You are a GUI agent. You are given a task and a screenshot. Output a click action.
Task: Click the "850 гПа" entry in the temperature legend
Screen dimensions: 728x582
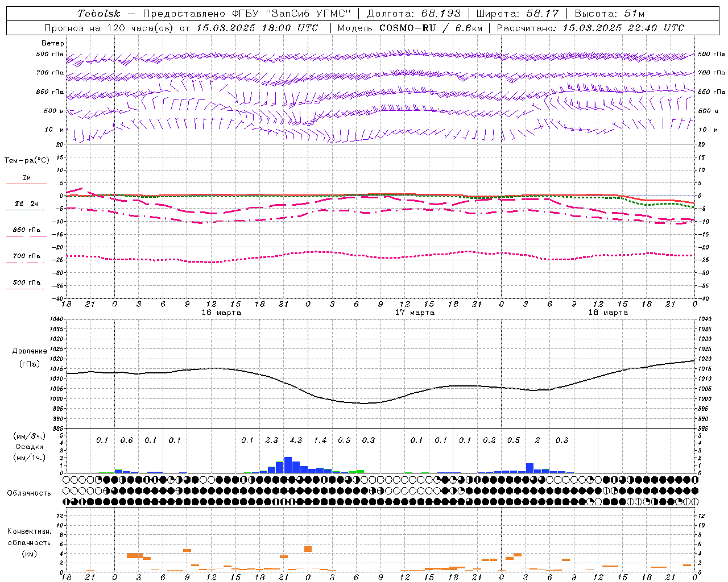click(27, 230)
